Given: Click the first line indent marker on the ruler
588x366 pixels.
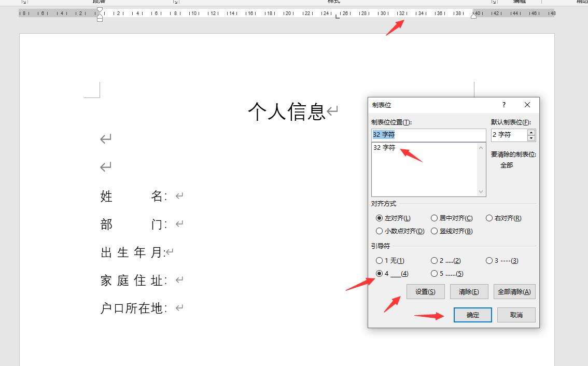Looking at the screenshot, I should pos(100,10).
